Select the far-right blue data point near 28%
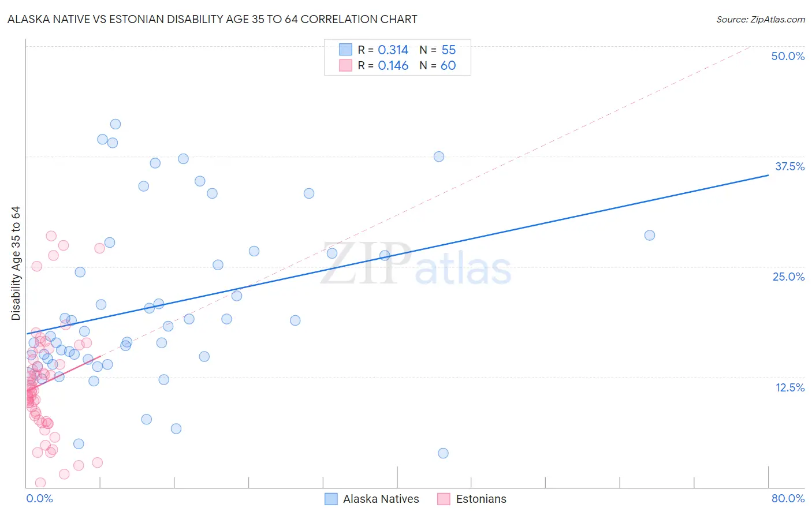Image resolution: width=812 pixels, height=515 pixels. tap(650, 235)
